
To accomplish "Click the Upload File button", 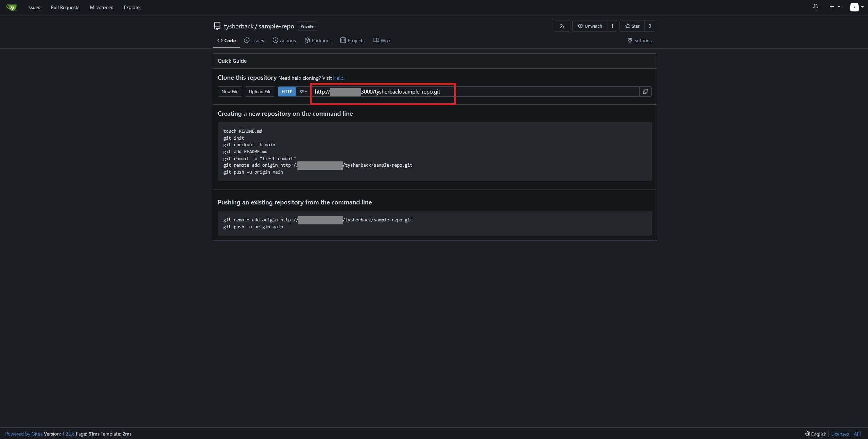I will (260, 91).
